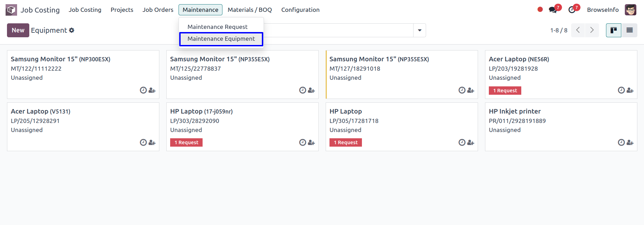
Task: Open the BrowseInfo user avatar
Action: pyautogui.click(x=630, y=10)
